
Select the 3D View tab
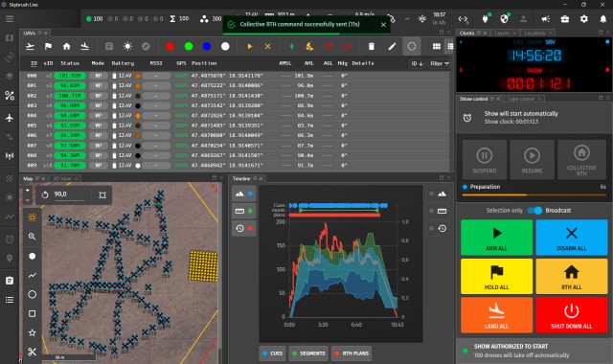pos(61,179)
